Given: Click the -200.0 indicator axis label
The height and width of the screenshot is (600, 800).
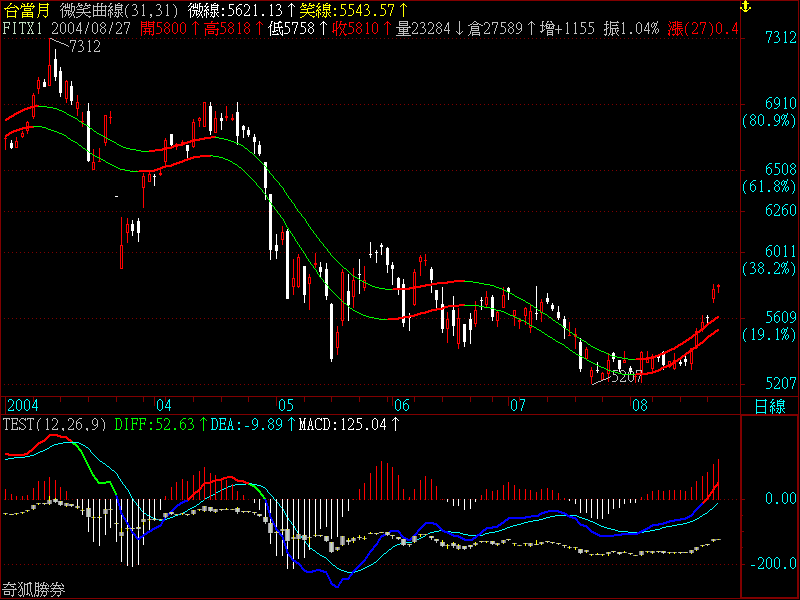Looking at the screenshot, I should (773, 564).
